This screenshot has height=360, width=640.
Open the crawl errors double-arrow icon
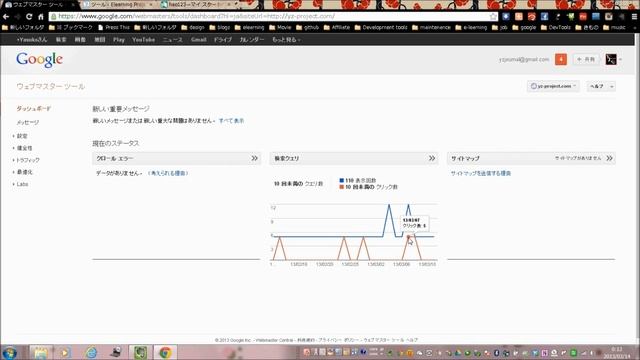click(254, 158)
